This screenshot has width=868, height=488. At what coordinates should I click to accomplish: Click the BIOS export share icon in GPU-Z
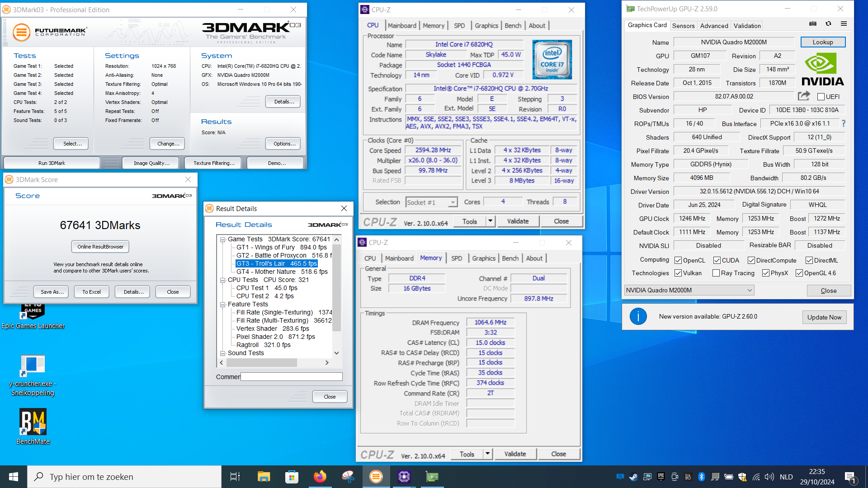click(x=804, y=96)
